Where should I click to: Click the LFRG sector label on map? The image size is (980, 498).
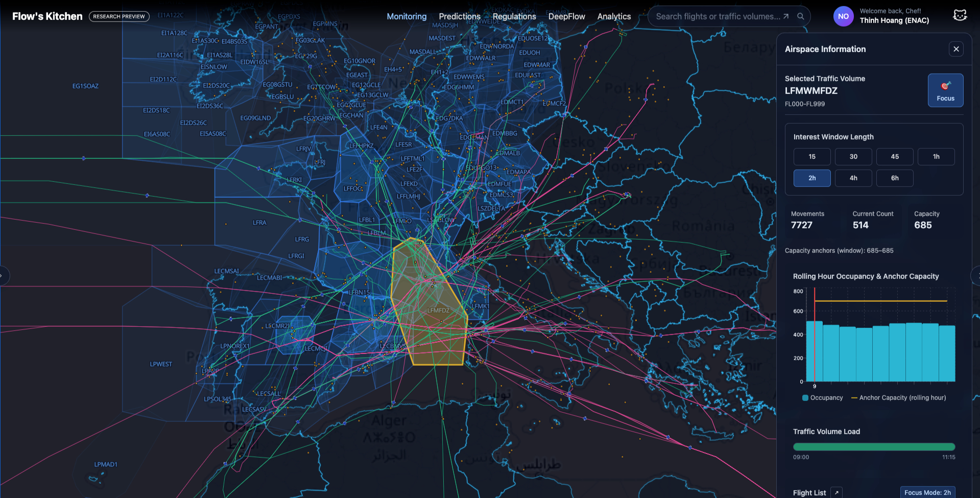click(x=302, y=239)
